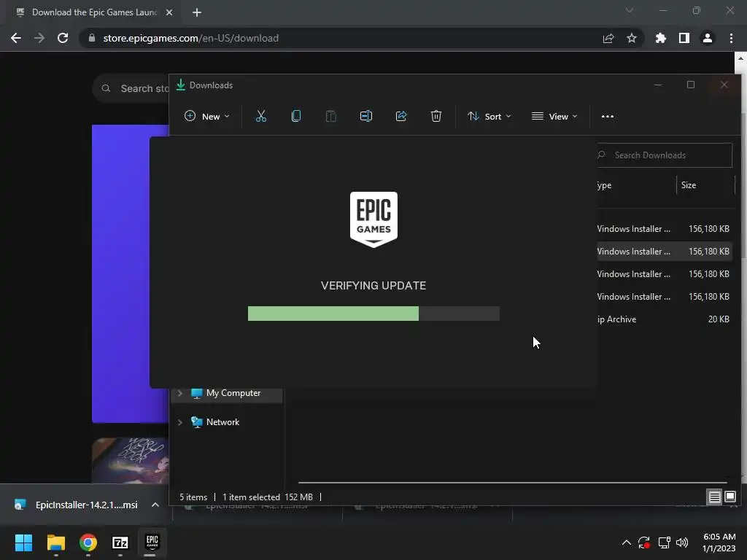The height and width of the screenshot is (560, 747).
Task: Click the Verifying Update progress bar
Action: tap(373, 314)
